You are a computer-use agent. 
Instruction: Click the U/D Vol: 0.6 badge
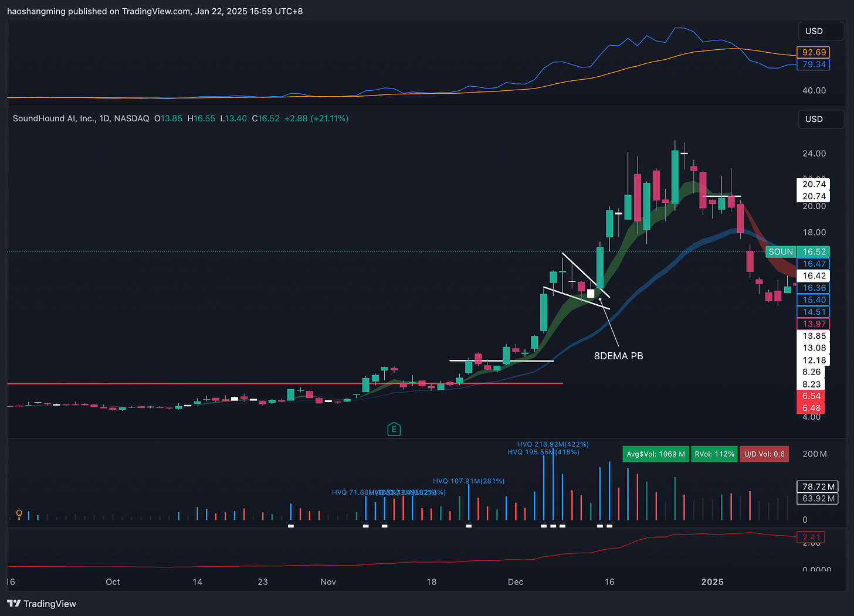[x=764, y=454]
